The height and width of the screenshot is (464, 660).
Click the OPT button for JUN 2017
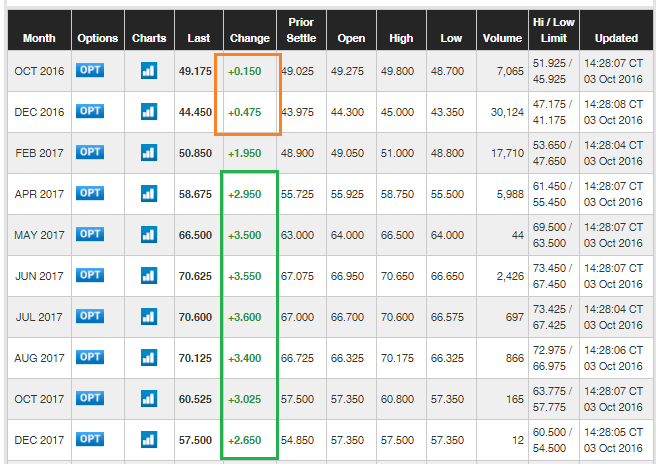coord(91,274)
